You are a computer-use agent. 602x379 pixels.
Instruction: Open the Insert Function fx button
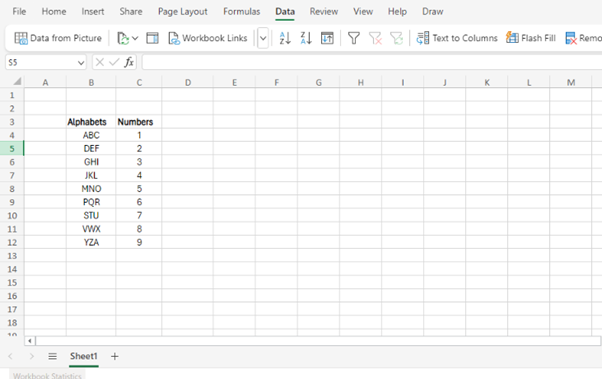(129, 62)
